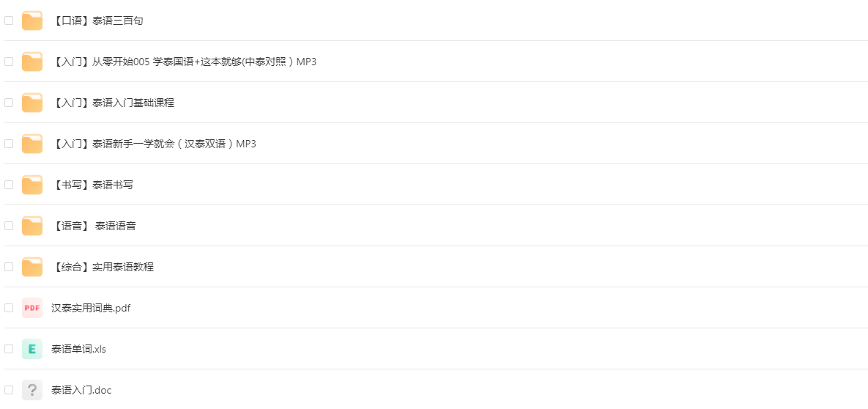Click folder icon for 【书写】泰语书写
868x409 pixels.
tap(32, 185)
